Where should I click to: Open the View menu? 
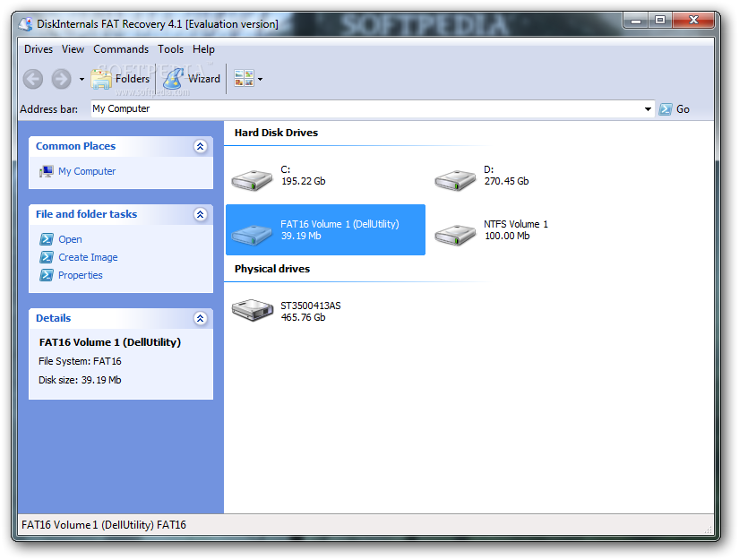[x=73, y=49]
